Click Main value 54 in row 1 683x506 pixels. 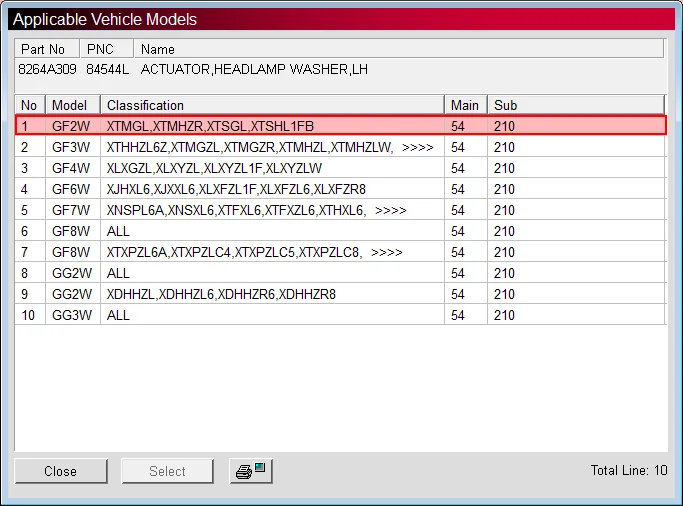click(x=458, y=126)
